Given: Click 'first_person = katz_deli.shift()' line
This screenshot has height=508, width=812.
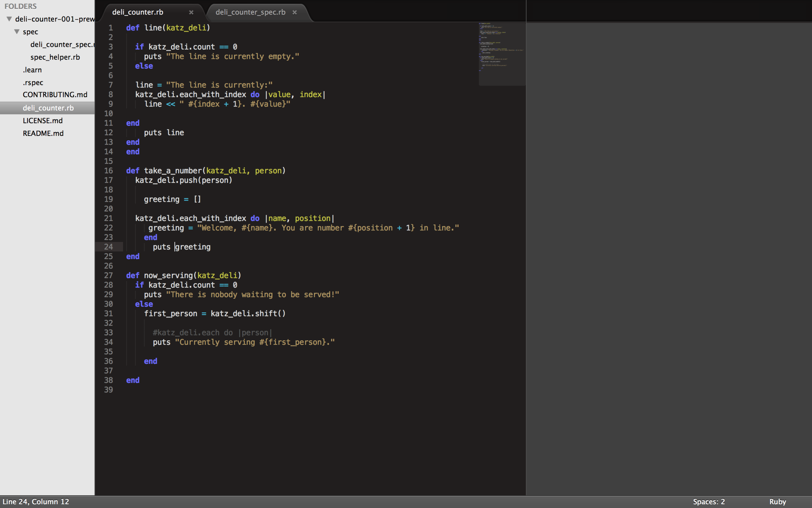Looking at the screenshot, I should (214, 313).
